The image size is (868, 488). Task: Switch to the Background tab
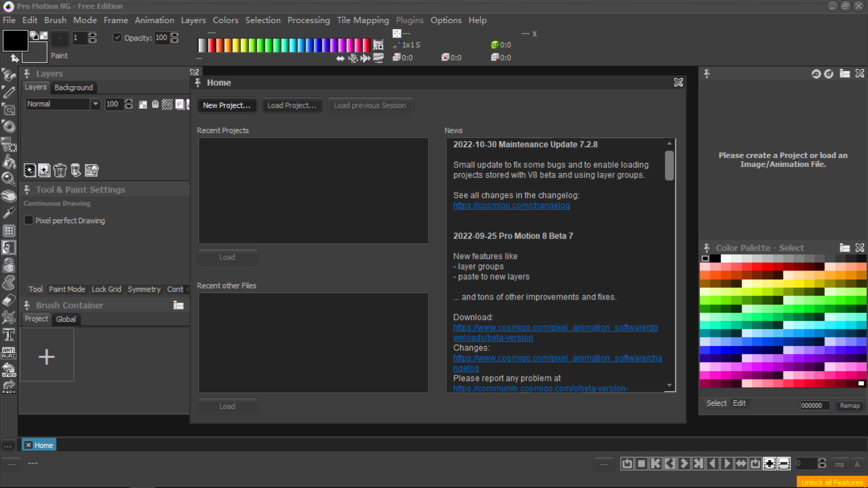coord(74,87)
